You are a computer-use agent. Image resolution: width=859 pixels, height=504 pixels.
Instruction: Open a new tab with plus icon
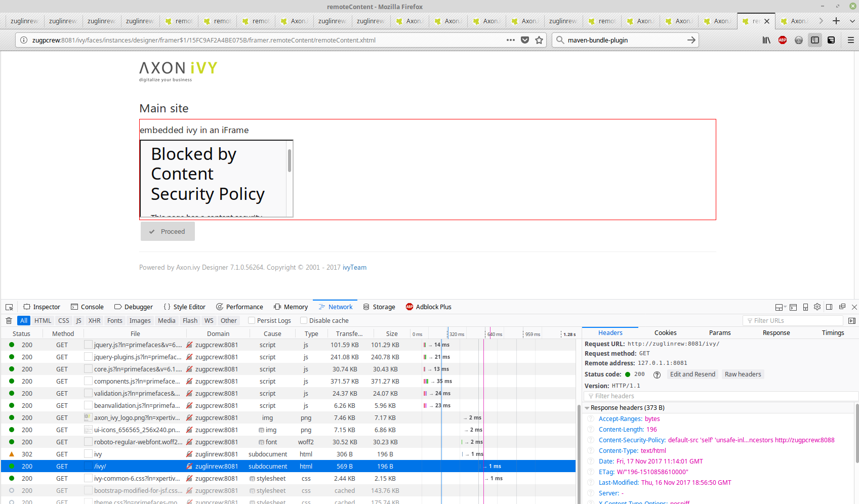click(836, 21)
